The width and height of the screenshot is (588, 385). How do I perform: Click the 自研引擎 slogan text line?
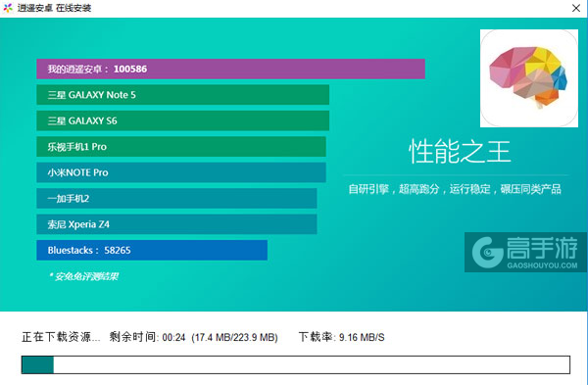[455, 189]
